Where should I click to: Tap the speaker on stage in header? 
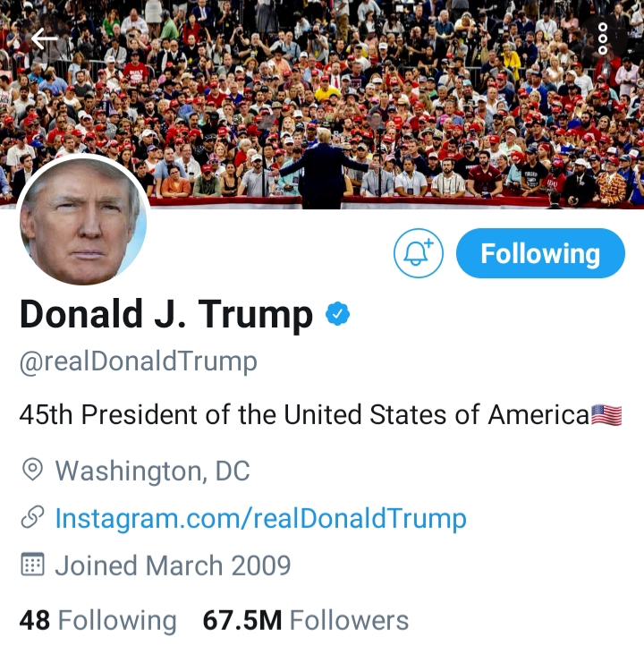(x=323, y=169)
